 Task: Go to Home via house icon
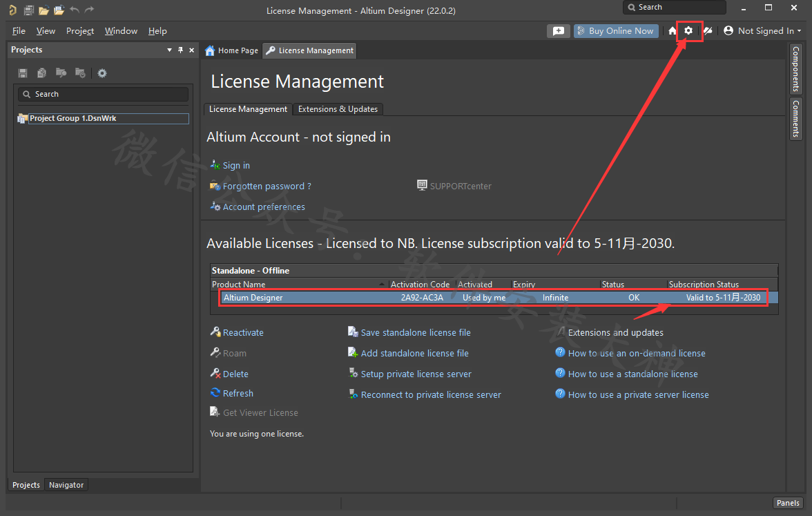tap(673, 31)
